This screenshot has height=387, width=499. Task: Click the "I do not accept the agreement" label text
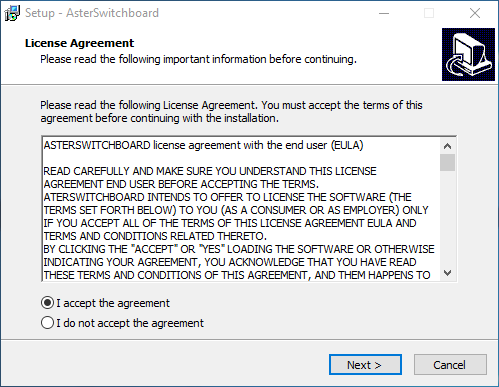[x=130, y=323]
